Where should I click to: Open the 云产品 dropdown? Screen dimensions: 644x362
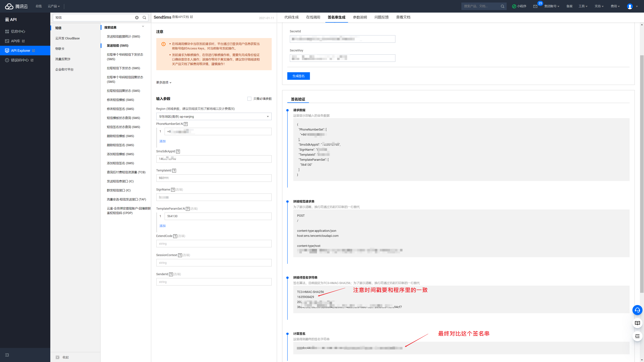click(54, 6)
